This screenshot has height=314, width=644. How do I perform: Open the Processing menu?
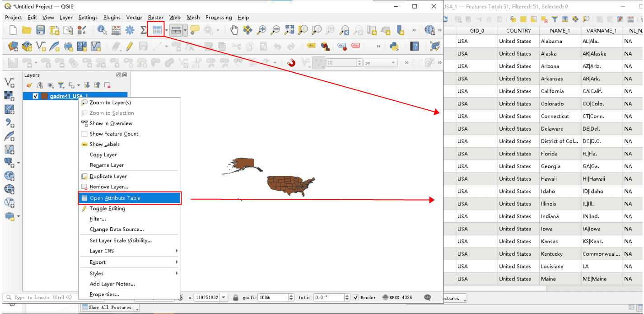[219, 18]
